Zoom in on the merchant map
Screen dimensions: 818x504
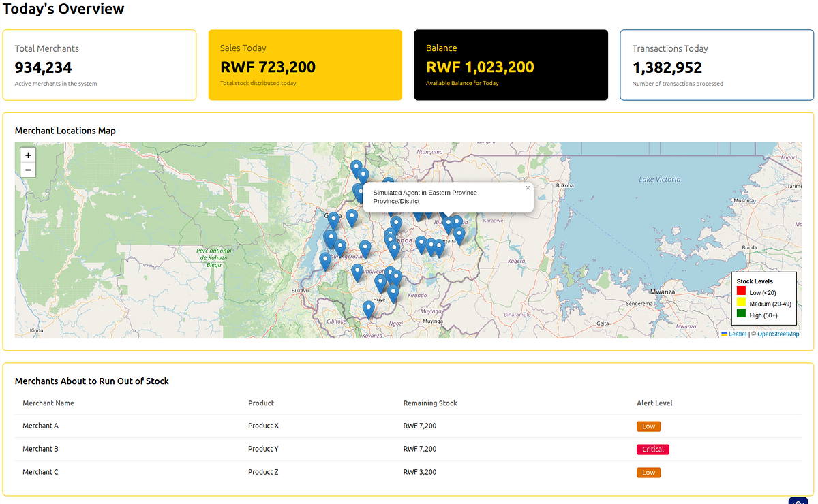(x=28, y=155)
